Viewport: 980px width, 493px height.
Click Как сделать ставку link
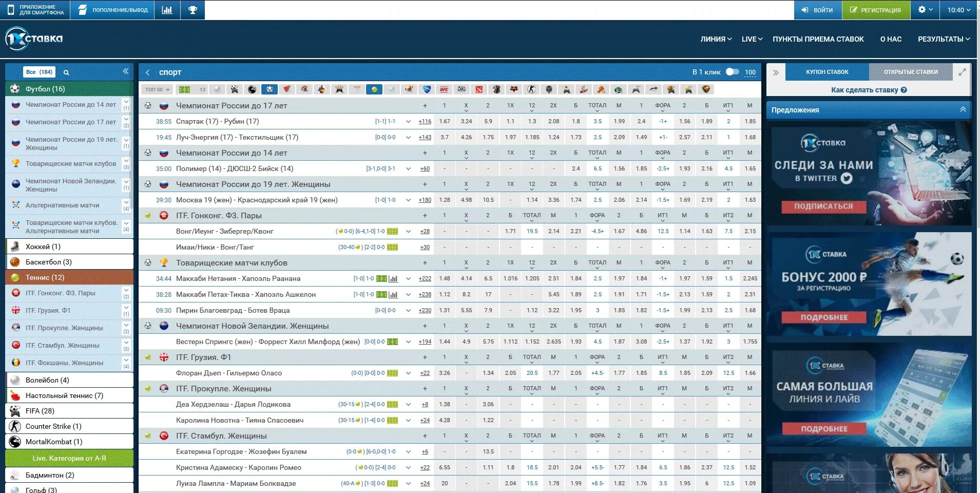[x=864, y=90]
